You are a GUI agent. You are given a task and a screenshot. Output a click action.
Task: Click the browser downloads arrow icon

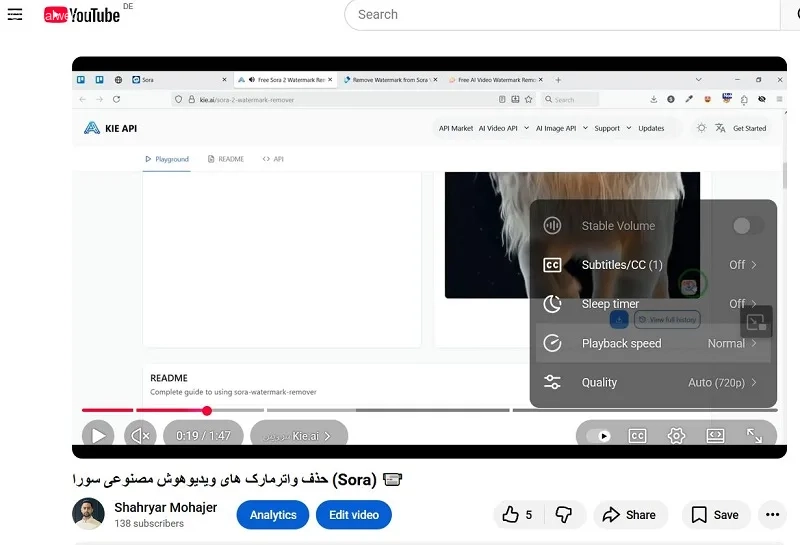(x=654, y=100)
